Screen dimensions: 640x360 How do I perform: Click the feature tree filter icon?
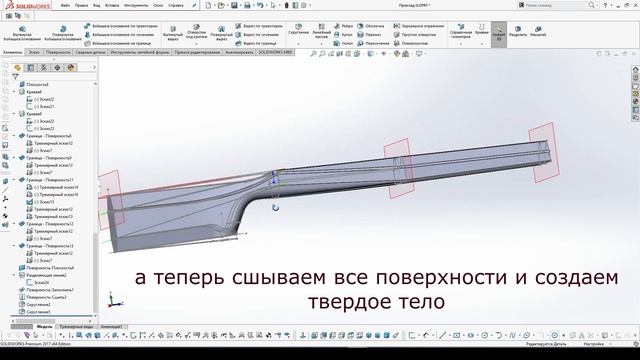click(x=16, y=77)
